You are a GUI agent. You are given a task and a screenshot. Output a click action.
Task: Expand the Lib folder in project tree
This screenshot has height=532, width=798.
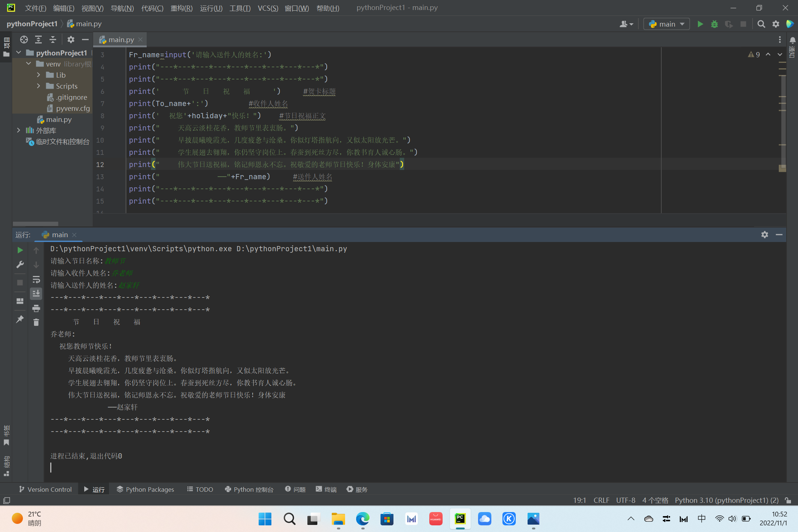tap(38, 75)
